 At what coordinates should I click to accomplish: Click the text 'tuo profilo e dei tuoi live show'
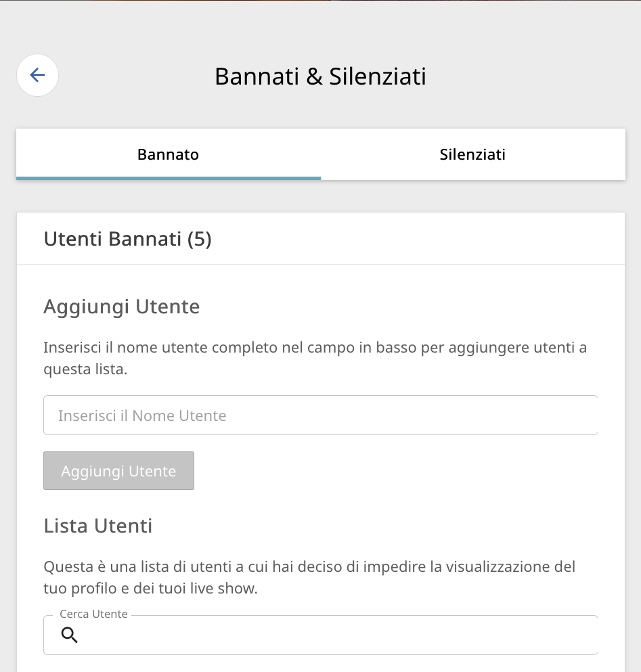click(150, 589)
